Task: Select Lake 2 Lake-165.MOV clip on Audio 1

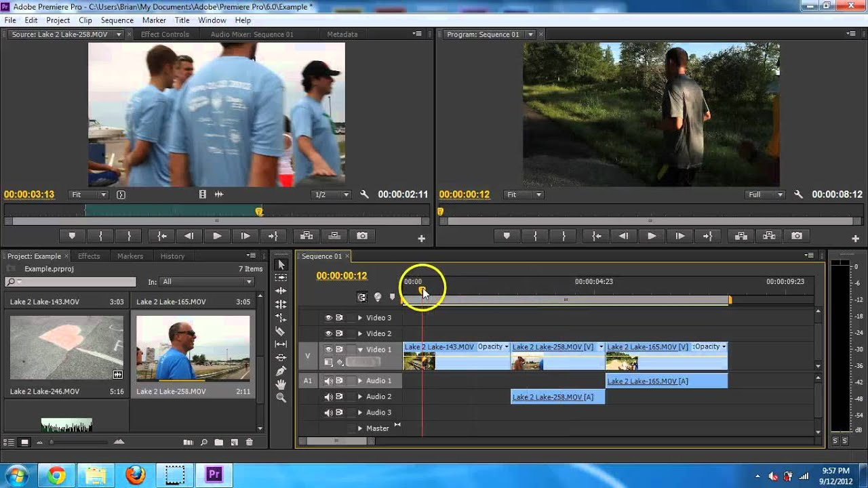Action: click(x=666, y=381)
